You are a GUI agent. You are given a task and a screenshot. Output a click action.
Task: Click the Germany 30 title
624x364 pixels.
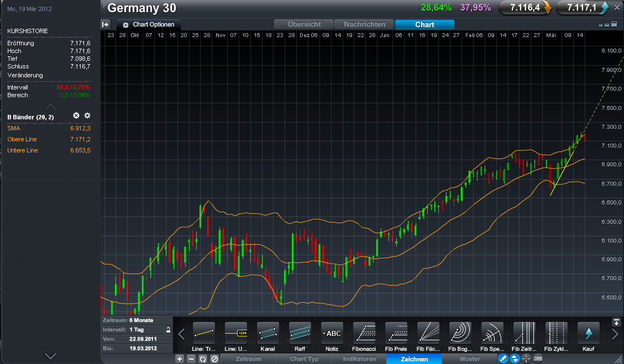[x=141, y=8]
